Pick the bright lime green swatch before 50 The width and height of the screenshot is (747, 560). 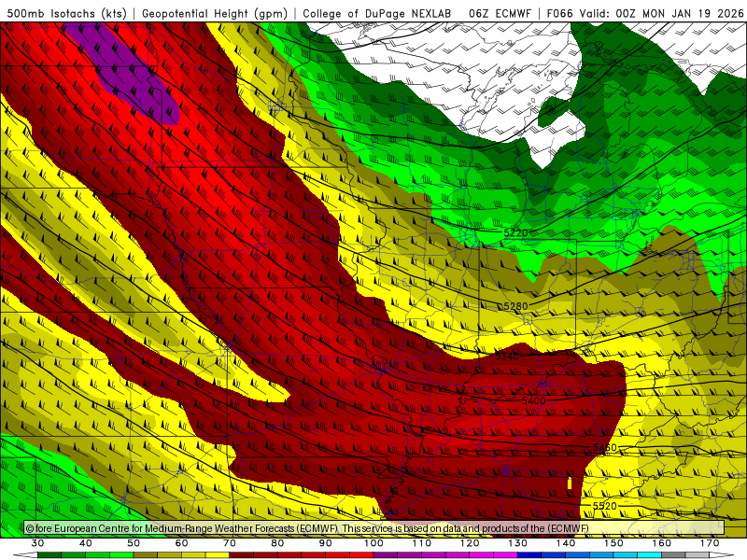pyautogui.click(x=121, y=555)
